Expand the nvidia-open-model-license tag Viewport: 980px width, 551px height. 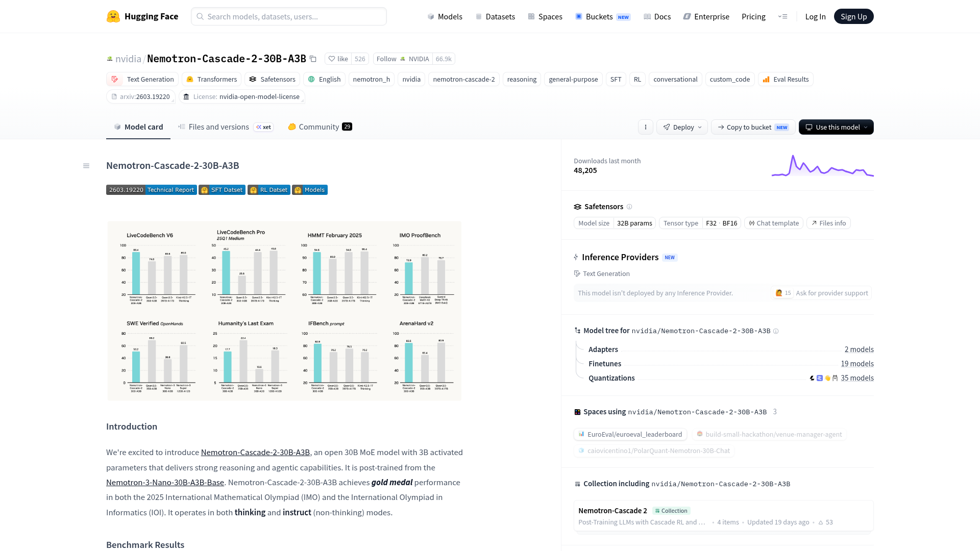[242, 96]
